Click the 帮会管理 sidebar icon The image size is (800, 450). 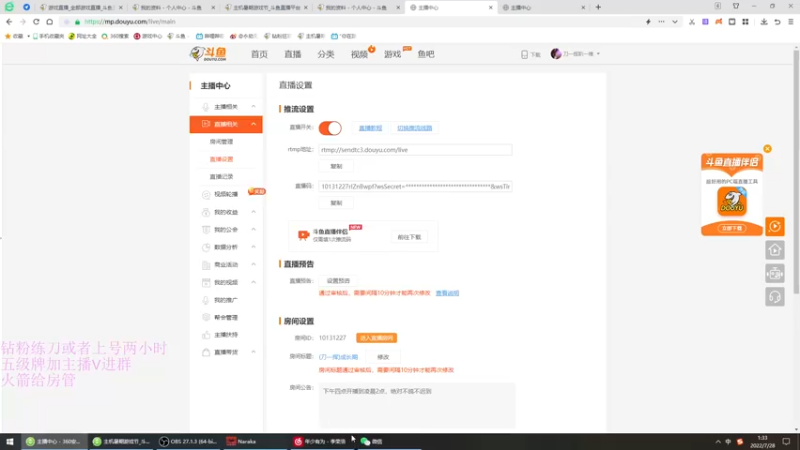click(x=206, y=317)
